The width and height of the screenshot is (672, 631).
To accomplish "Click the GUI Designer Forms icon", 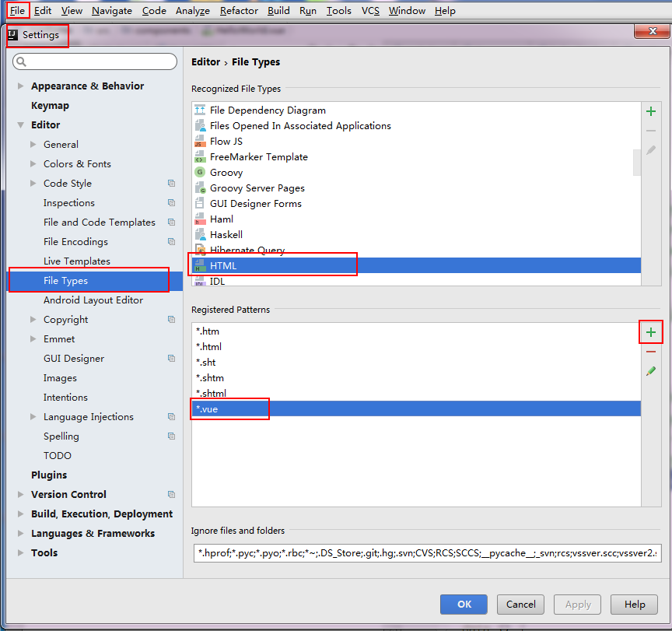I will (200, 204).
